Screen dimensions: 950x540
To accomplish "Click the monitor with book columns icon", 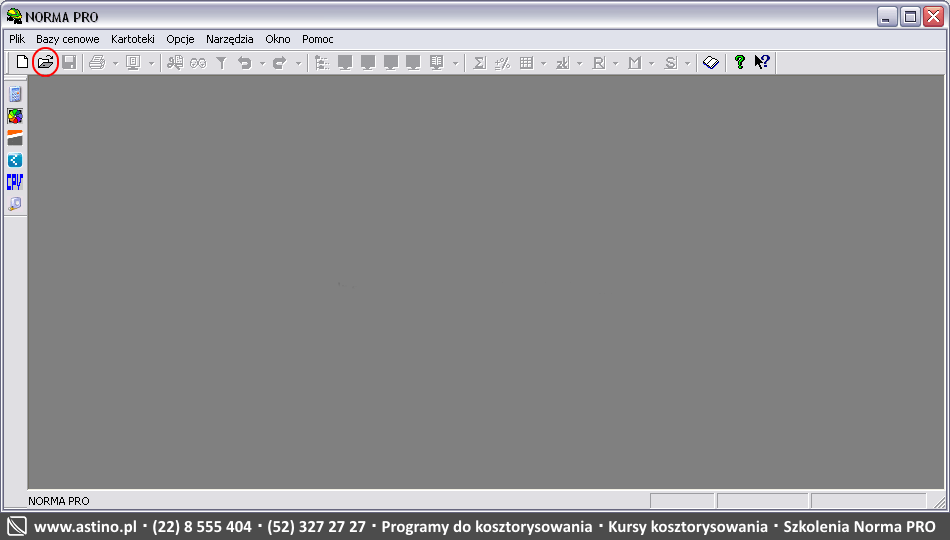I will [436, 62].
